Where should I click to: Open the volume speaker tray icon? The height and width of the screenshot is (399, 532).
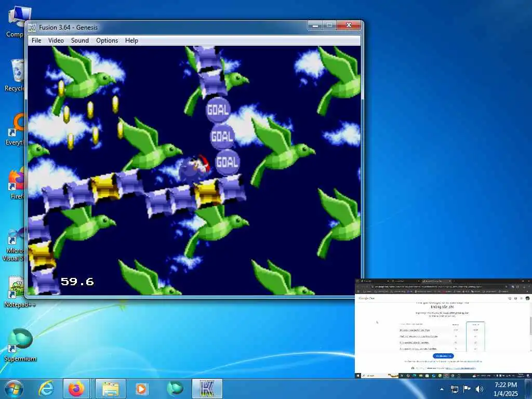480,389
